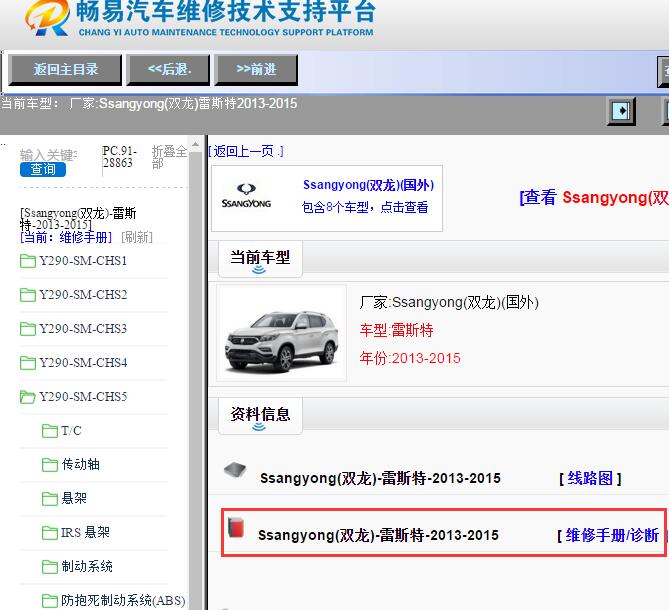Click the 车型:雷斯特 text
This screenshot has width=669, height=610.
396,330
